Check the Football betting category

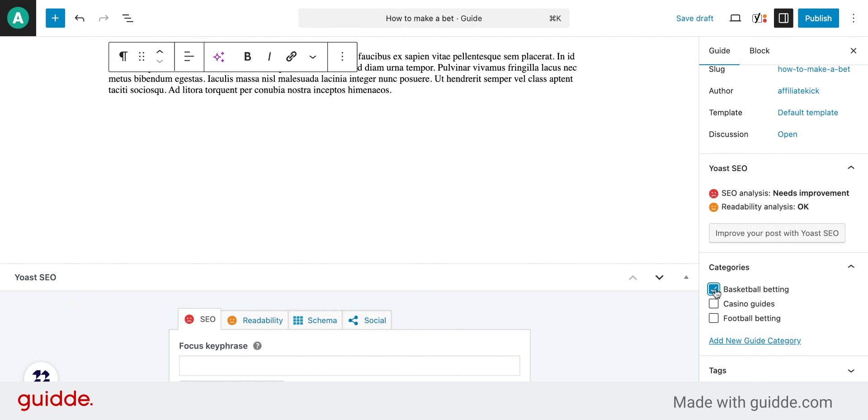(714, 318)
